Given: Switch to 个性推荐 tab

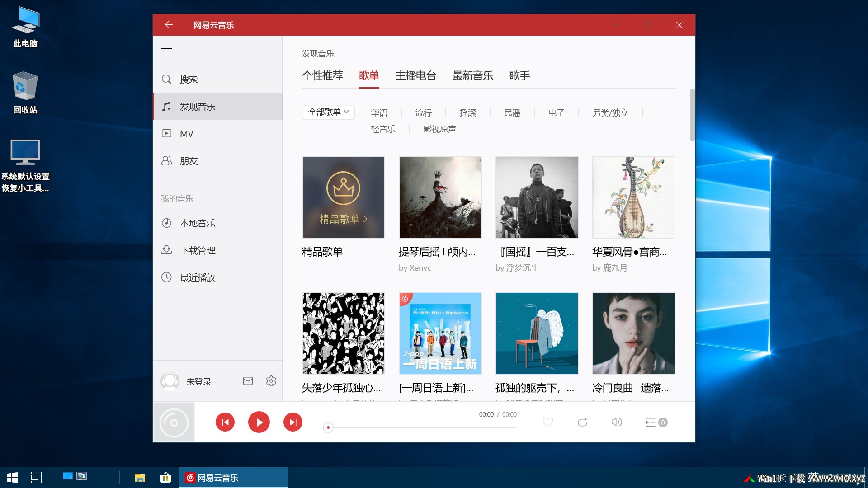Looking at the screenshot, I should 322,75.
